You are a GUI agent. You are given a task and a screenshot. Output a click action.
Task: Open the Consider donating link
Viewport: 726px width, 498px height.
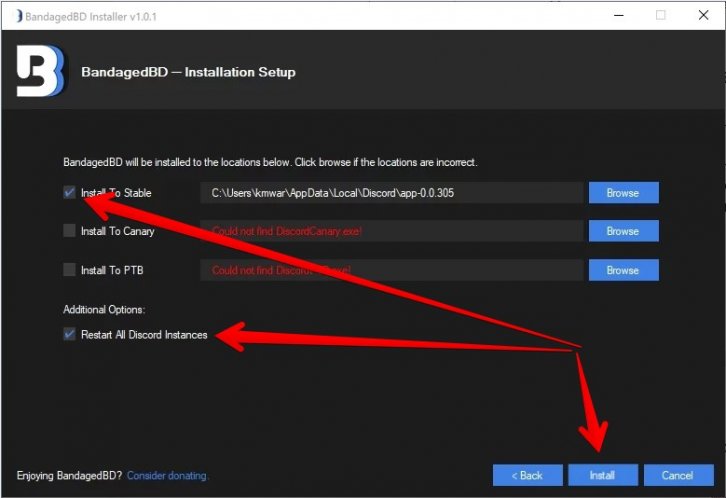(168, 476)
